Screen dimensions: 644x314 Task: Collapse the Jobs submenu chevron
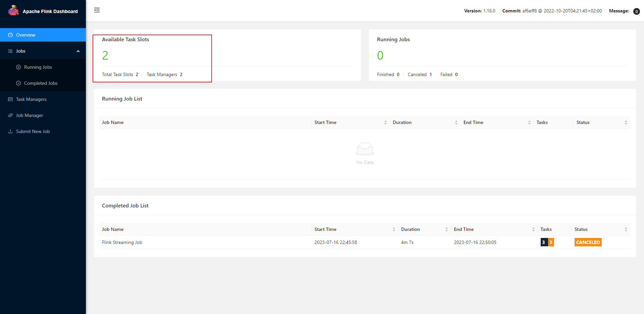tap(78, 51)
